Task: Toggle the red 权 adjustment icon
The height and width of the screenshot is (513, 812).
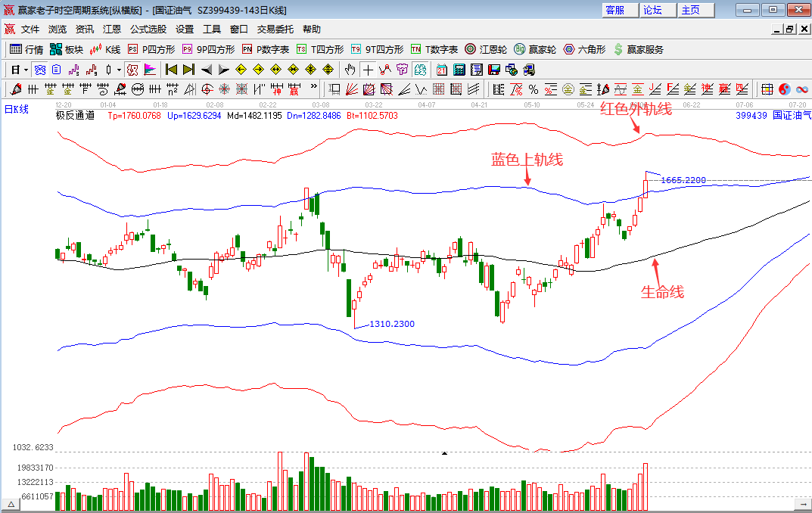Action: pos(132,70)
